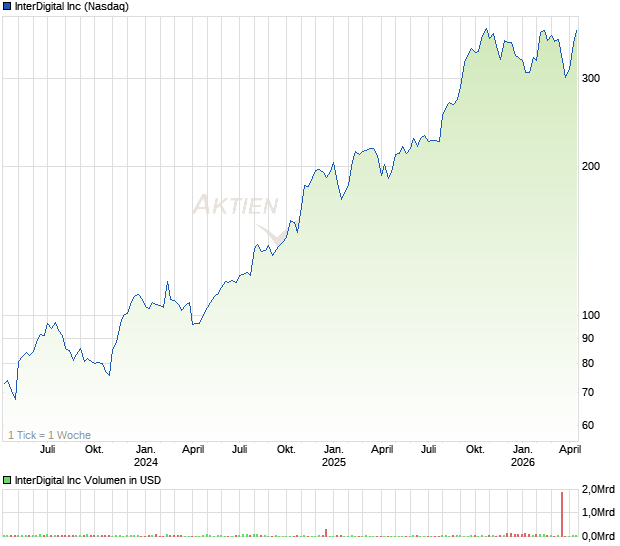This screenshot has width=620, height=546.
Task: Click the 1,0Mrd volume axis label
Action: (598, 512)
